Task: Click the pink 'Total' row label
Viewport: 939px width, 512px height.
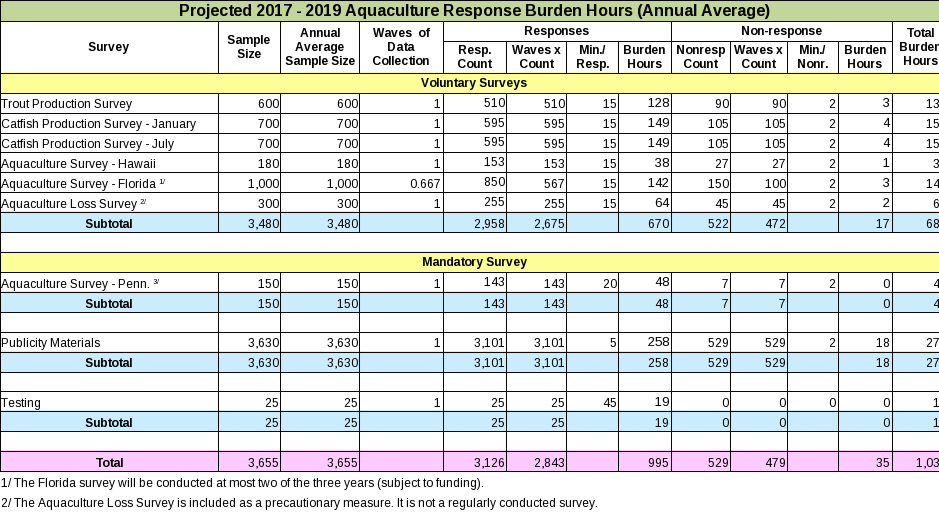Action: (x=109, y=462)
